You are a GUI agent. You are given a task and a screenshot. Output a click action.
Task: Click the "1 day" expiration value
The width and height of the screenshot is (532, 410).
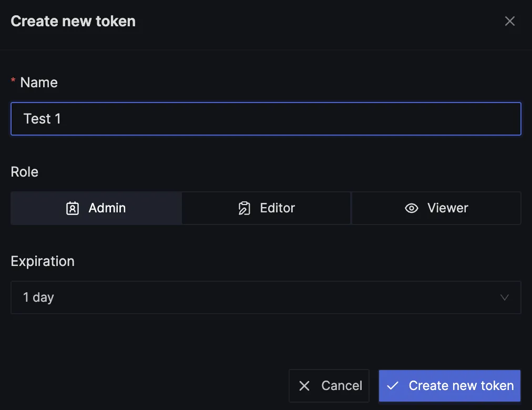click(x=38, y=298)
